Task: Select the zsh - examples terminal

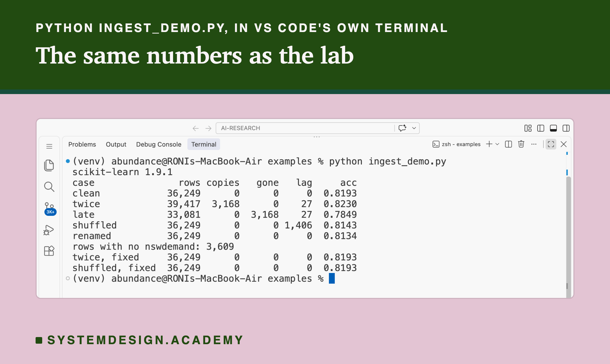Action: pos(456,144)
